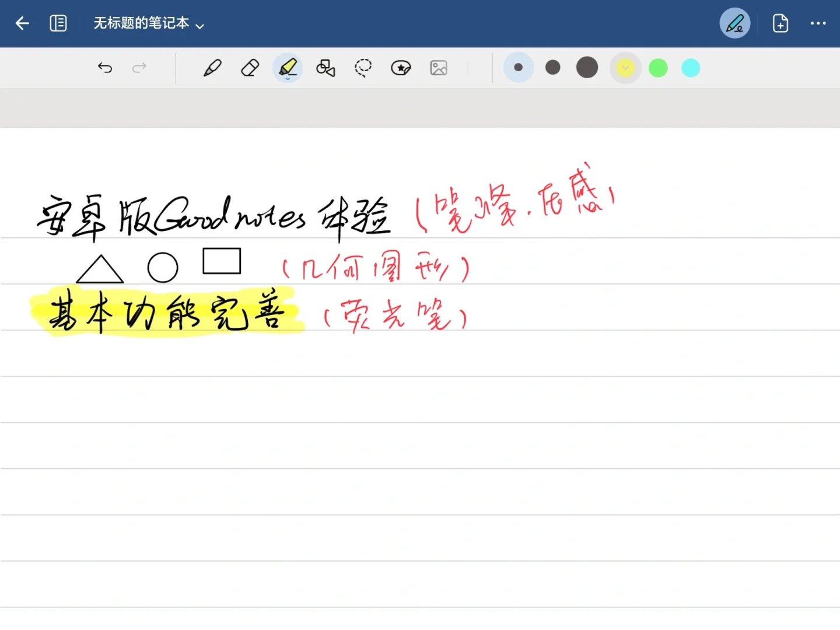The height and width of the screenshot is (630, 840).
Task: Navigate back with the arrow button
Action: [x=22, y=23]
